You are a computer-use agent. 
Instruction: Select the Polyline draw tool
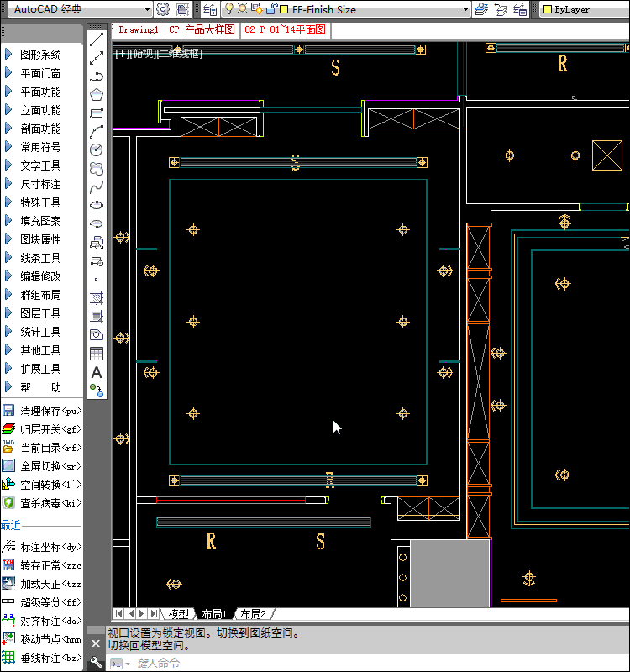97,76
